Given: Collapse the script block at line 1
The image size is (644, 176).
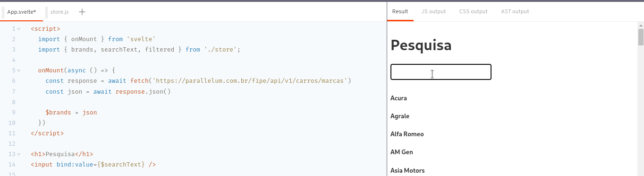Looking at the screenshot, I should click(19, 29).
